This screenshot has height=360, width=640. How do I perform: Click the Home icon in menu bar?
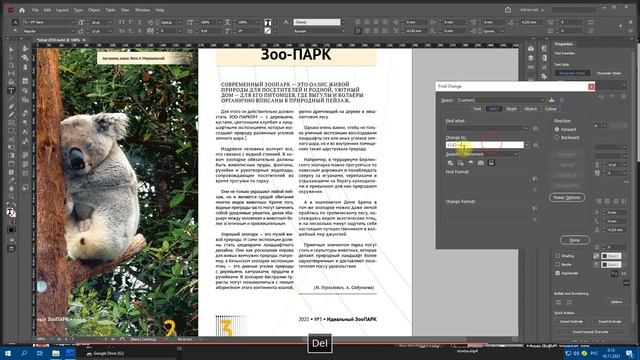tap(22, 10)
